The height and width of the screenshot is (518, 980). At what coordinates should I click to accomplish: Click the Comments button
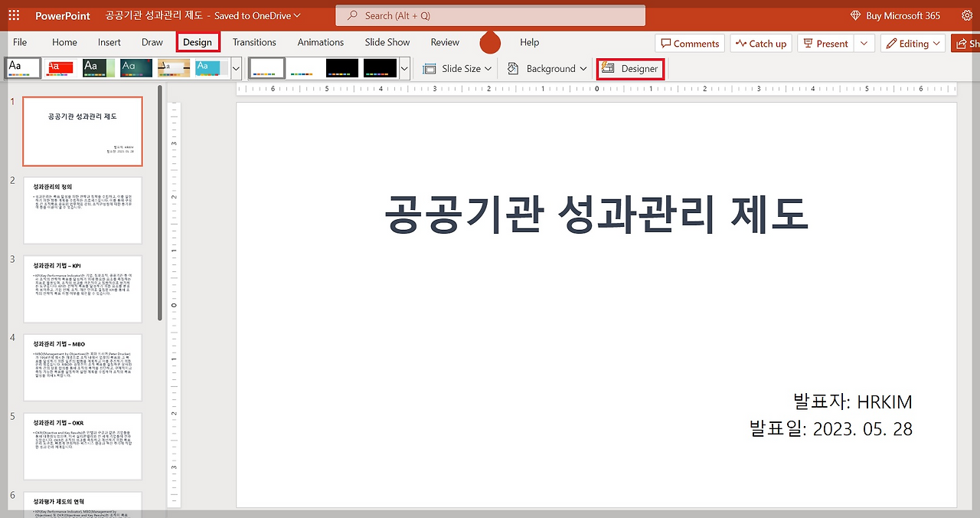coord(691,44)
